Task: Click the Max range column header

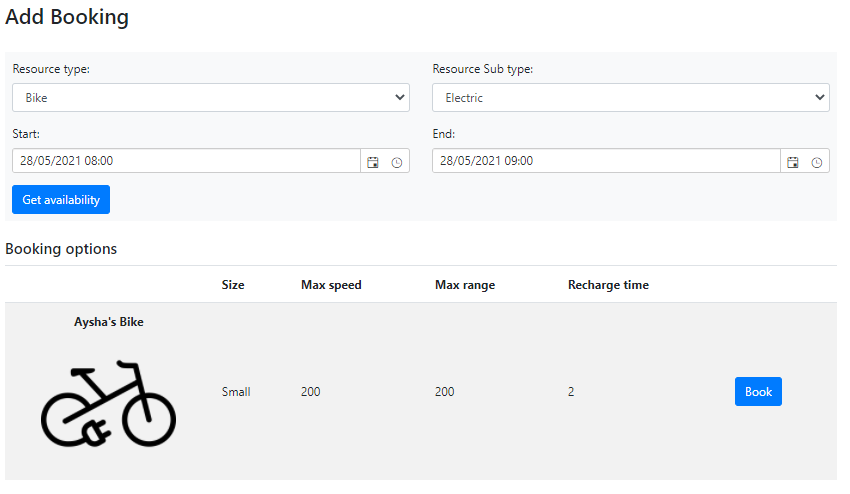Action: (465, 285)
